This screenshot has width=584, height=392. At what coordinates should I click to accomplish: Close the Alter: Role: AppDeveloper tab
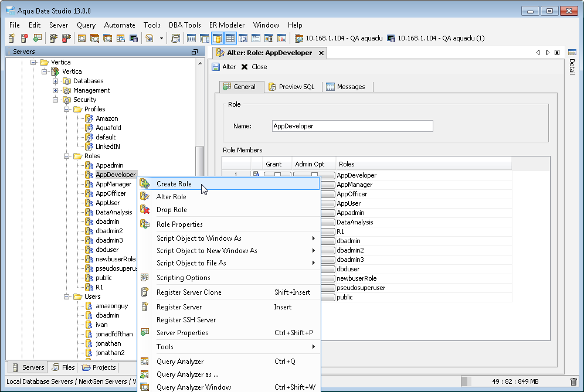click(321, 53)
